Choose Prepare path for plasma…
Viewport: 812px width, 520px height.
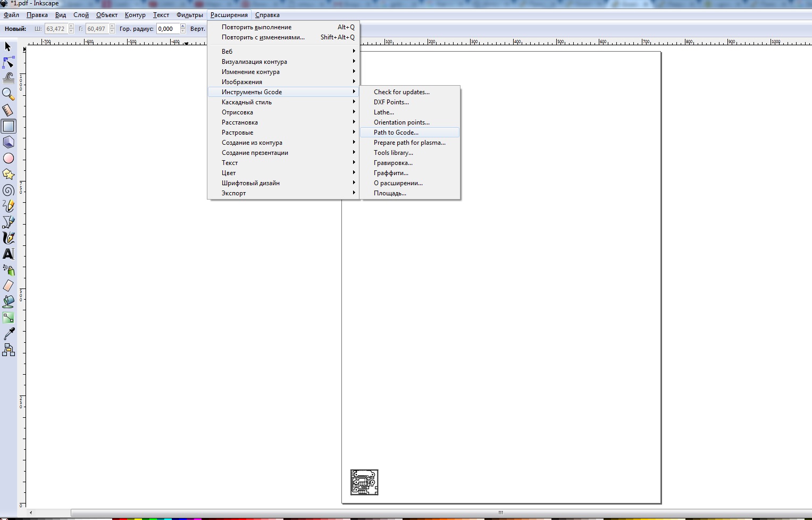click(x=410, y=143)
